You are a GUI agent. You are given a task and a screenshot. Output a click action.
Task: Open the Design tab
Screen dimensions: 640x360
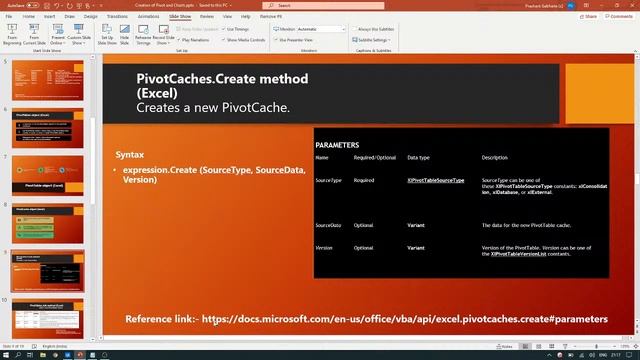tap(91, 17)
